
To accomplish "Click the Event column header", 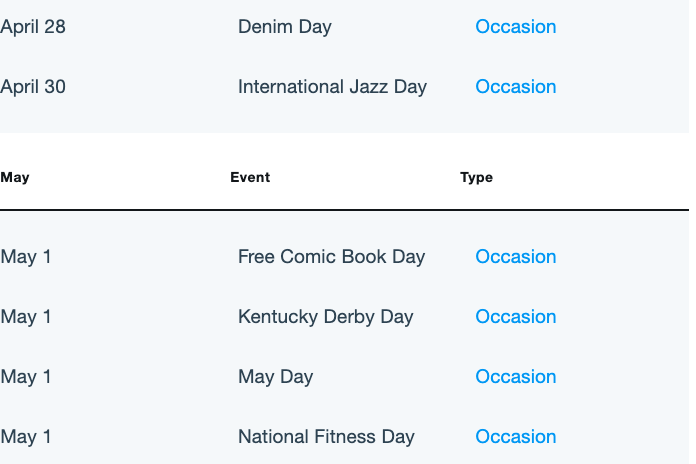I will (x=250, y=177).
